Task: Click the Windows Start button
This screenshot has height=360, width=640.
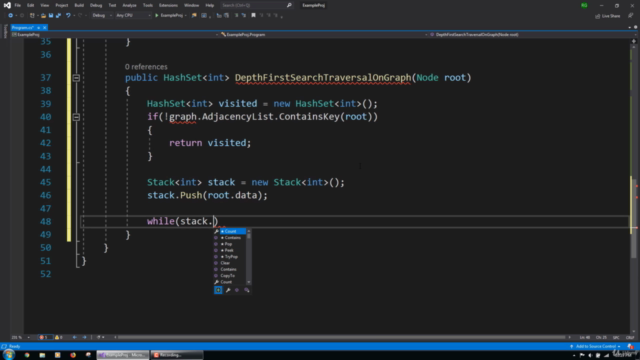Action: coord(9,355)
